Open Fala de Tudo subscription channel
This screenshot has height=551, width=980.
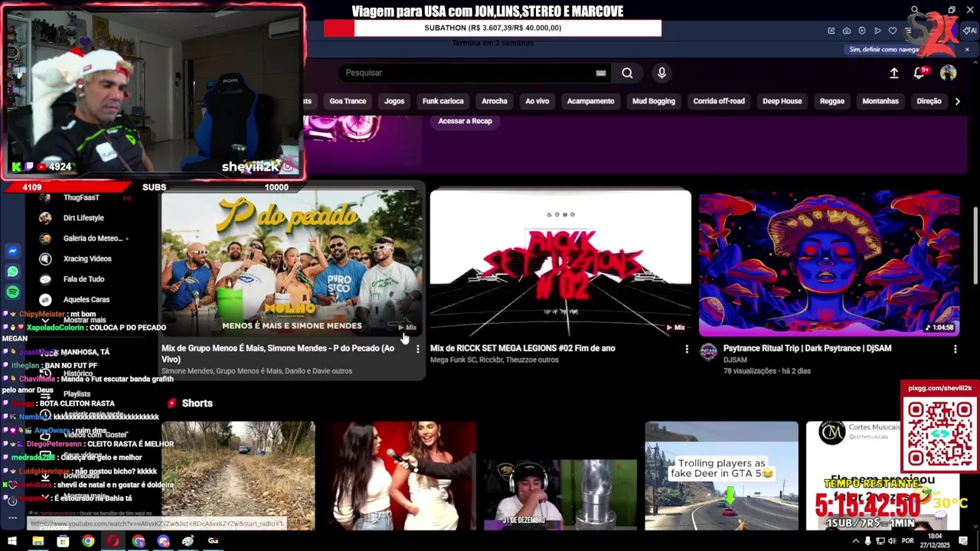pos(83,279)
